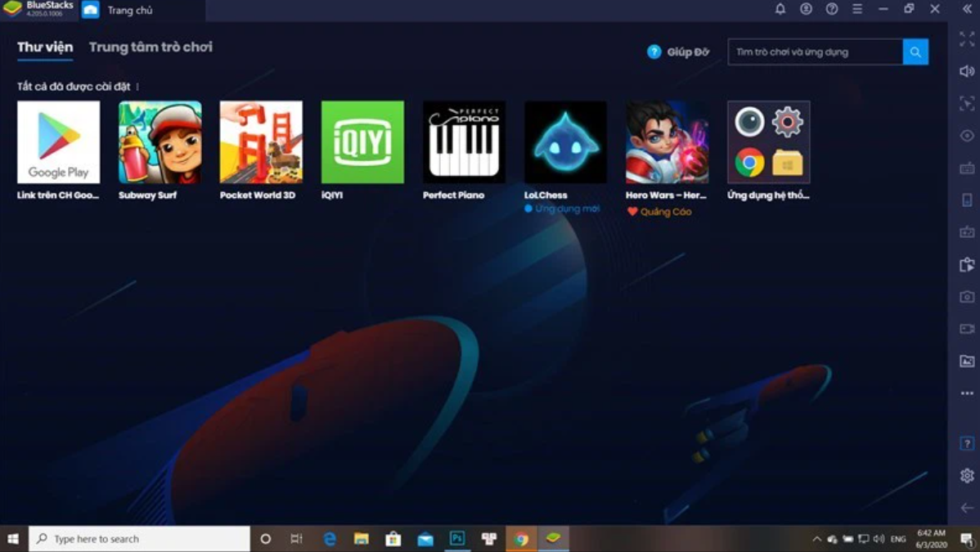Open BlueStacks settings gear icon
This screenshot has width=980, height=552.
(967, 475)
